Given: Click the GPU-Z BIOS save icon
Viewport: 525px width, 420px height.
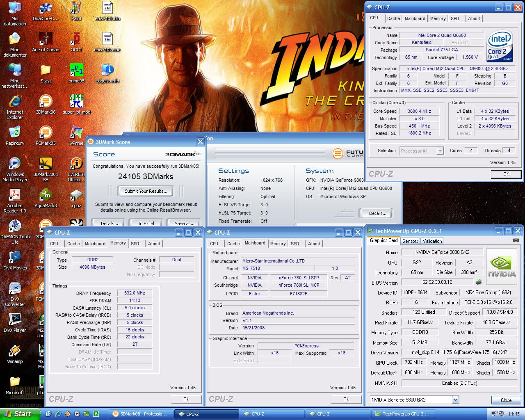Looking at the screenshot, I should [x=478, y=282].
